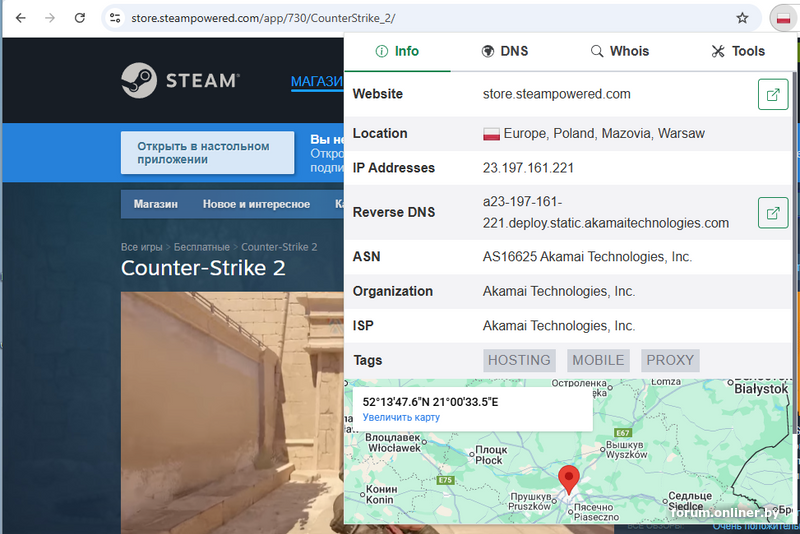The image size is (800, 534).
Task: Open the Whois tab
Action: click(620, 51)
